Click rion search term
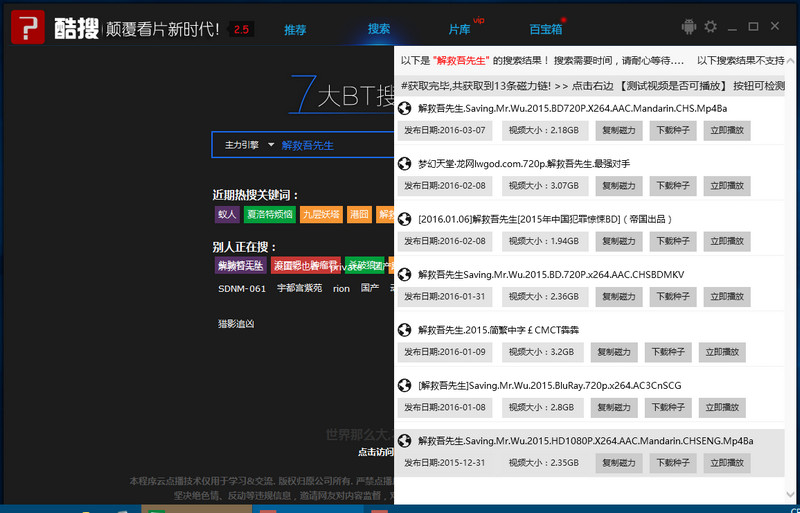 click(x=341, y=289)
